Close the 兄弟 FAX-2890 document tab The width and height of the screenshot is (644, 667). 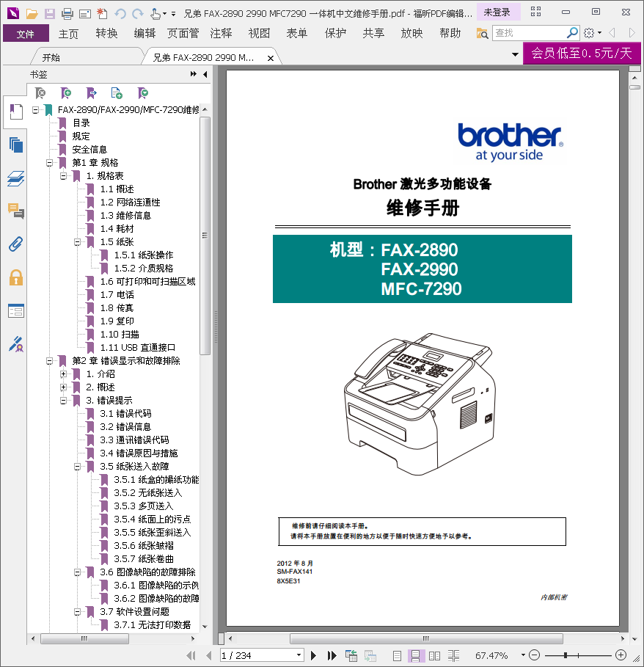271,58
